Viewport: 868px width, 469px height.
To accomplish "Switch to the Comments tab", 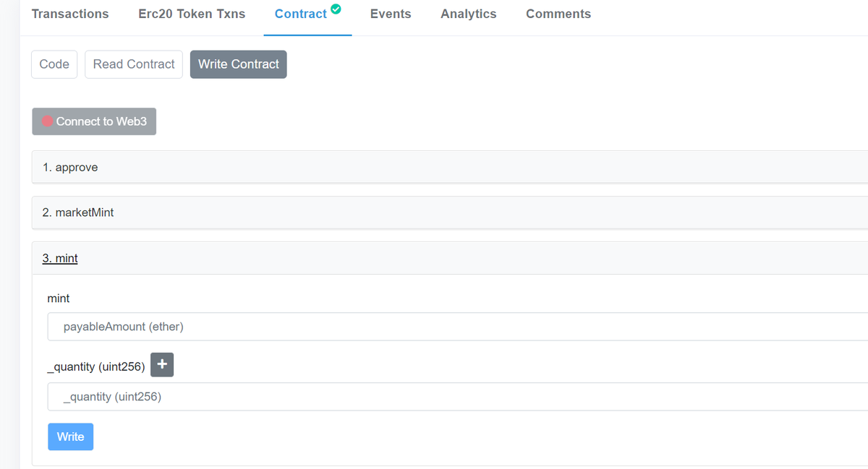I will pos(558,13).
